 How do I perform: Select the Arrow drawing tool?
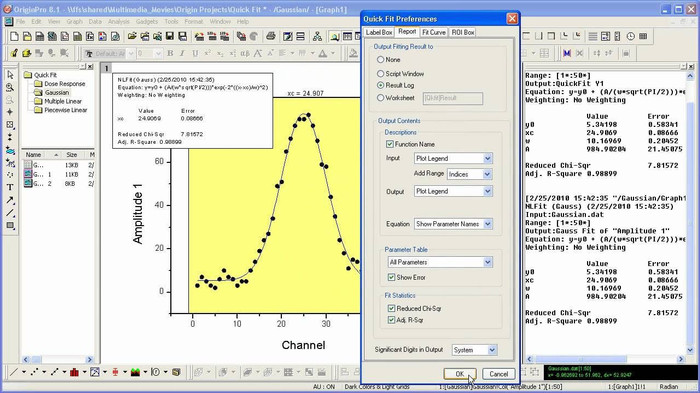point(10,200)
